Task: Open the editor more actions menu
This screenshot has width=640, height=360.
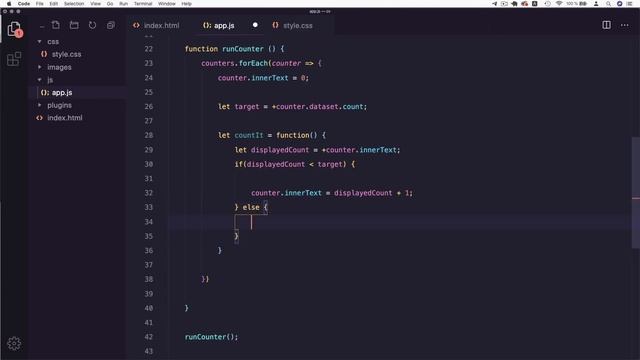Action: point(624,25)
